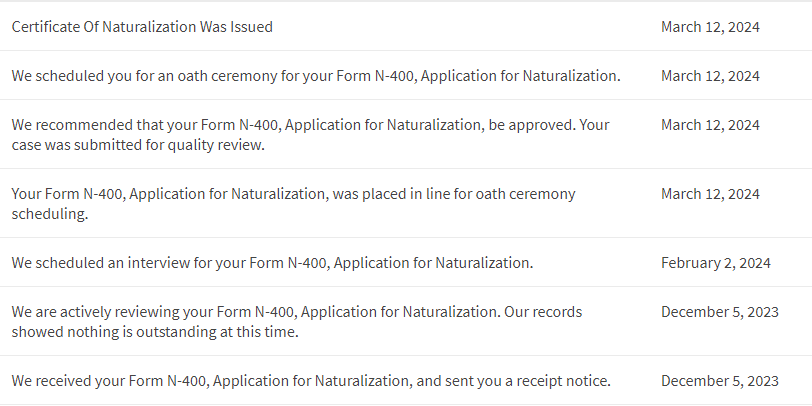Click the oath ceremony scheduled status text
This screenshot has width=812, height=406.
point(316,76)
